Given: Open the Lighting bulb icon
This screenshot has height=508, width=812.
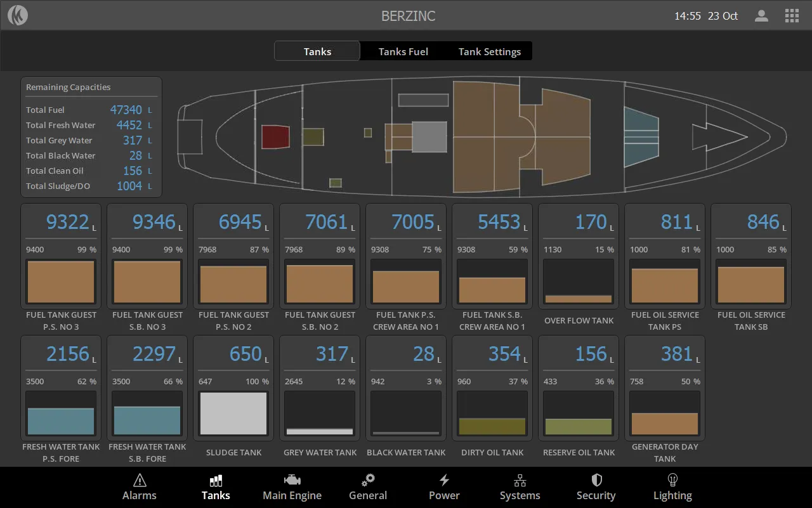Looking at the screenshot, I should click(673, 480).
